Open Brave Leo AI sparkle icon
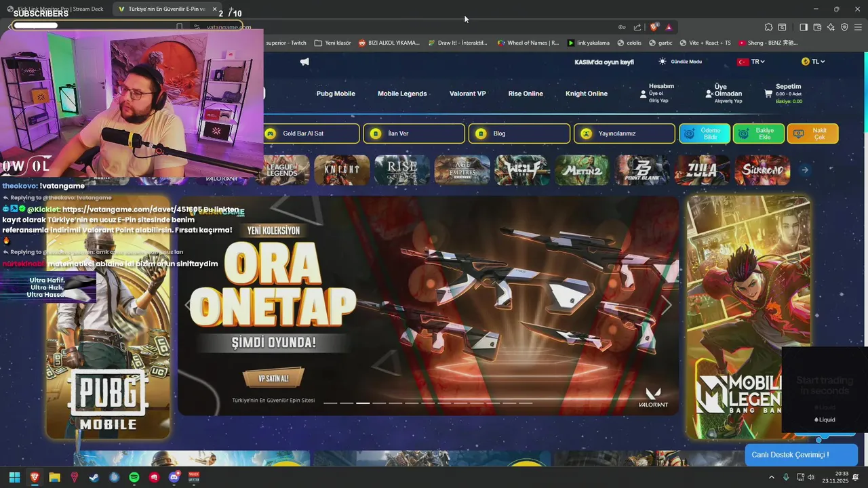The image size is (868, 488). (831, 27)
